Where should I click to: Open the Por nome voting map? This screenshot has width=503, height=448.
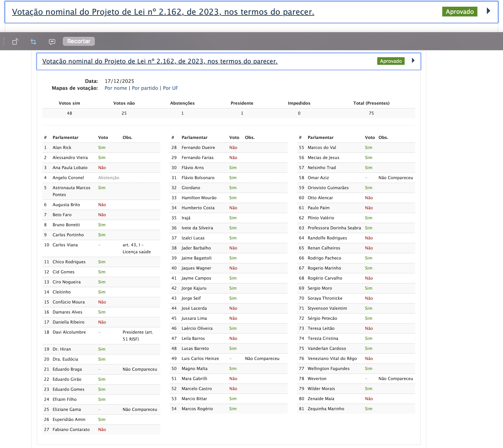point(116,88)
